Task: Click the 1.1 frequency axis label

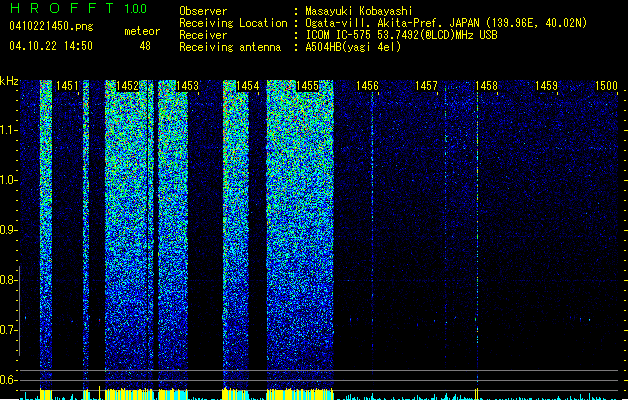Action: click(x=8, y=130)
